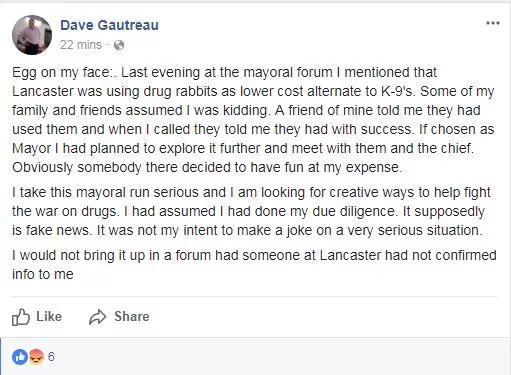Click the globe public privacy icon
This screenshot has width=511, height=375.
pyautogui.click(x=119, y=45)
